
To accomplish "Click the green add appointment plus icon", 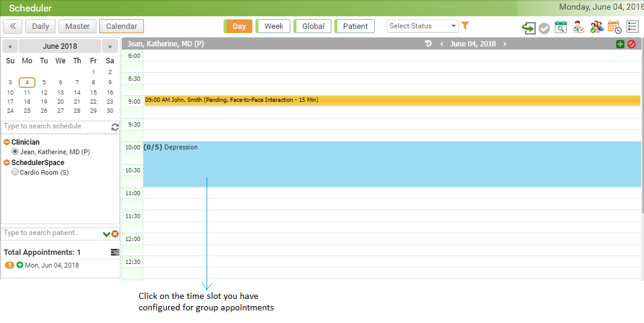I will (x=621, y=44).
